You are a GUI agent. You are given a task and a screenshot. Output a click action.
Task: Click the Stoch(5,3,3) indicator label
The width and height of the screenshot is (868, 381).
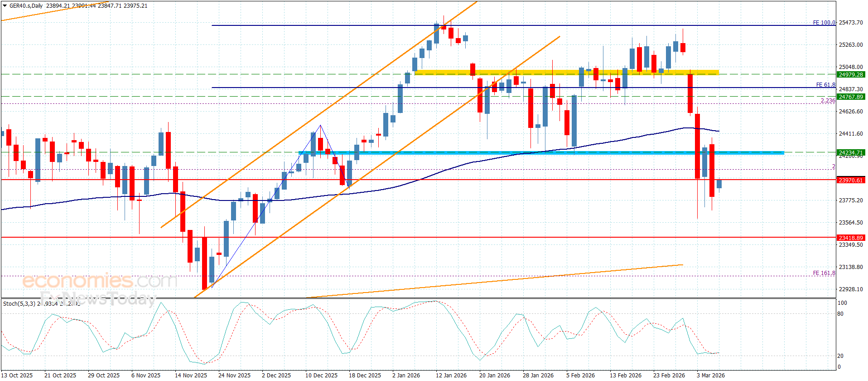19,303
